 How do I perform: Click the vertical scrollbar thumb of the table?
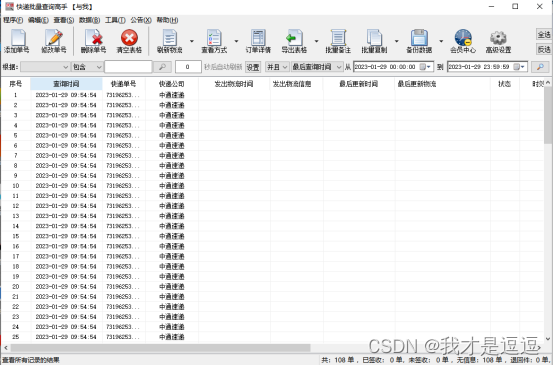point(548,115)
